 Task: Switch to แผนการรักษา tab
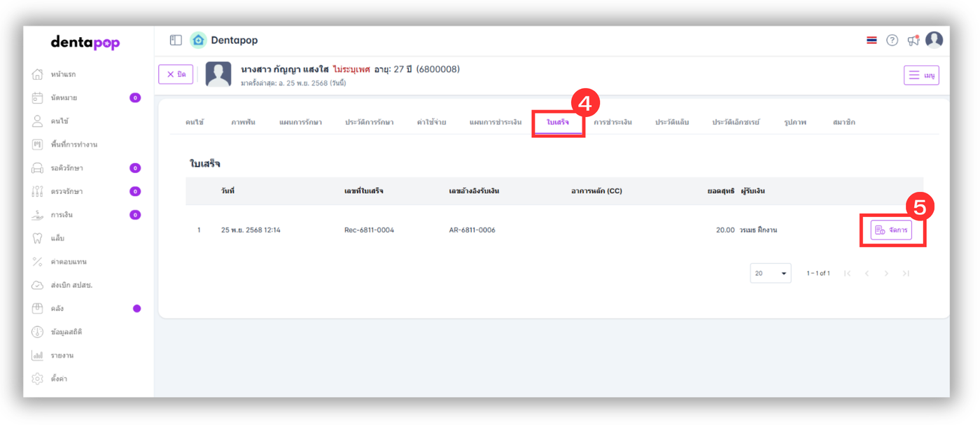[300, 123]
